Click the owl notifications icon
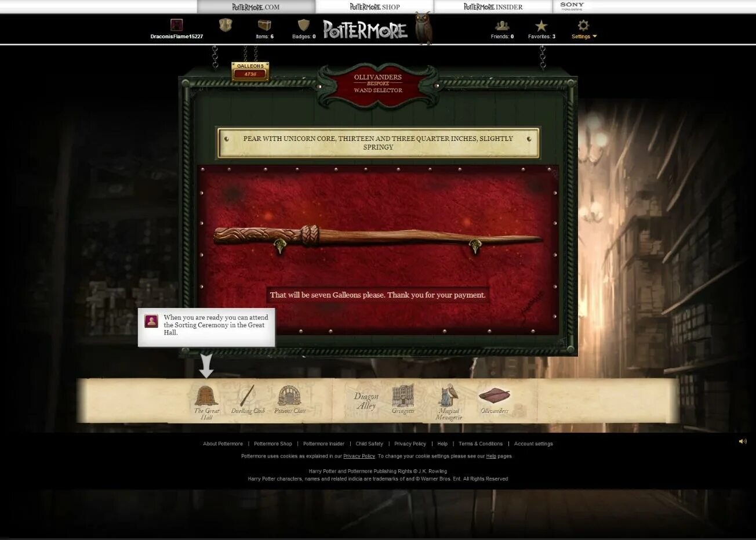The height and width of the screenshot is (540, 756). [x=424, y=28]
